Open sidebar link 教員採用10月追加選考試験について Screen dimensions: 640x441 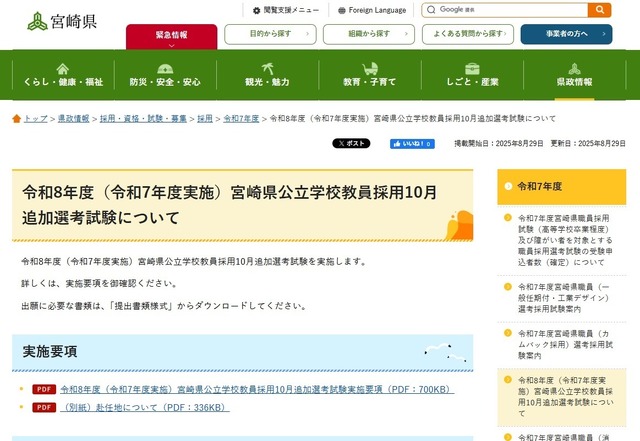pos(565,397)
